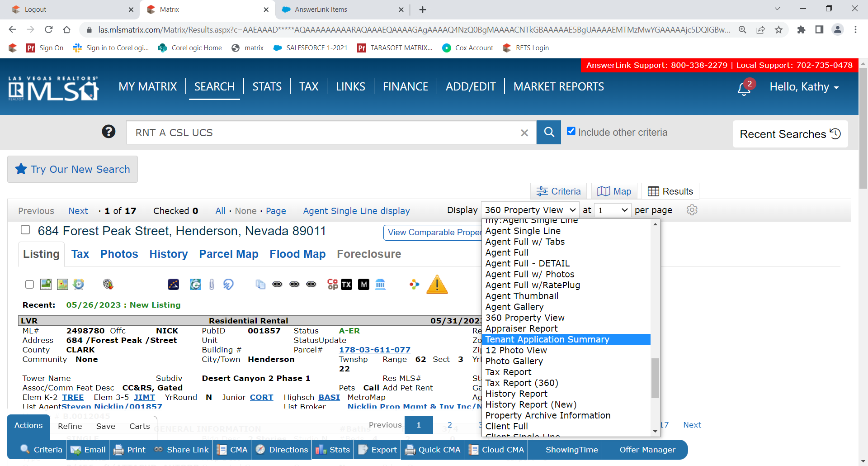The width and height of the screenshot is (868, 466).
Task: Open the per page count dropdown
Action: 612,210
